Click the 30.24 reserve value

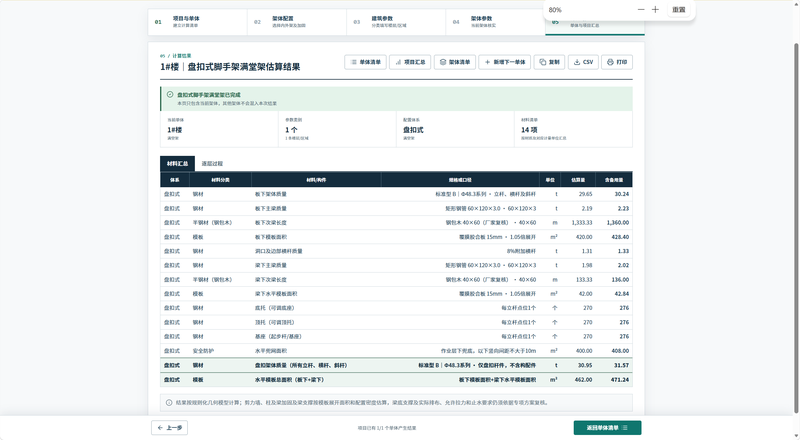click(621, 194)
